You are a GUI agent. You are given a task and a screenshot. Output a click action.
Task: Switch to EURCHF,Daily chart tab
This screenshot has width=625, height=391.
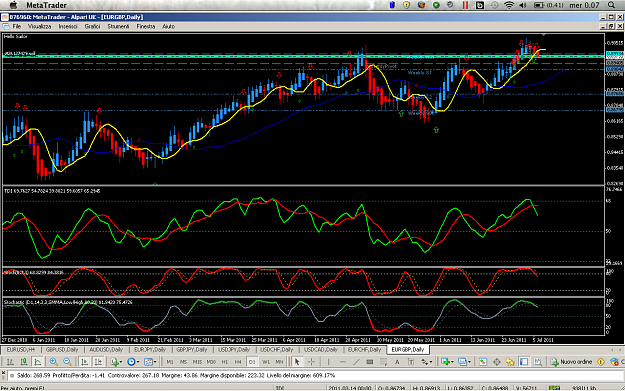coord(364,350)
